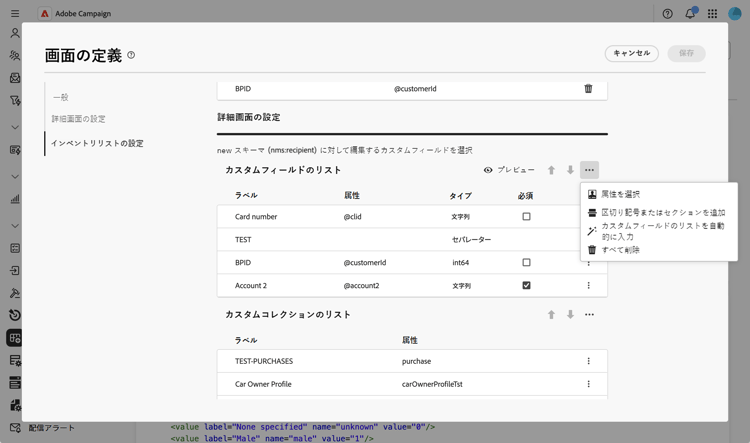Click the Car Owner Profile label
Image resolution: width=750 pixels, height=443 pixels.
click(x=263, y=384)
